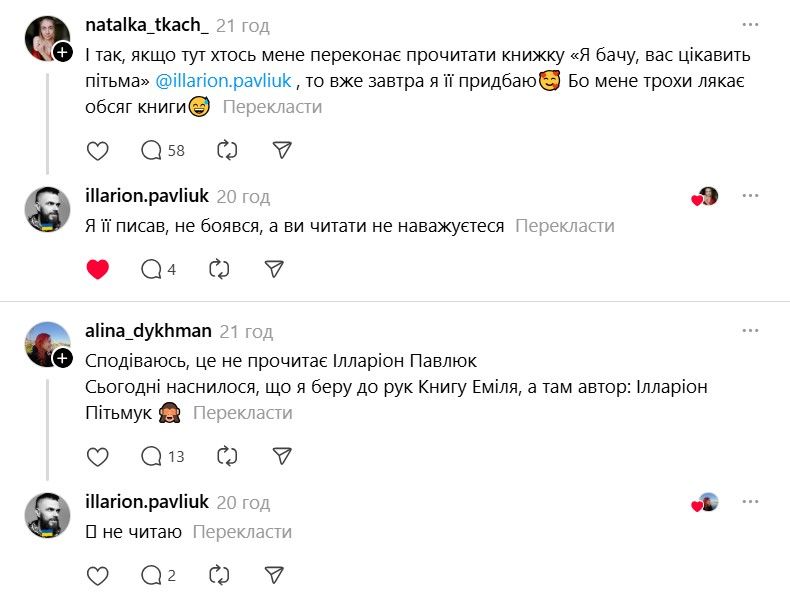Repost natalka_tkach_'s thread
The image size is (790, 603).
[x=227, y=150]
